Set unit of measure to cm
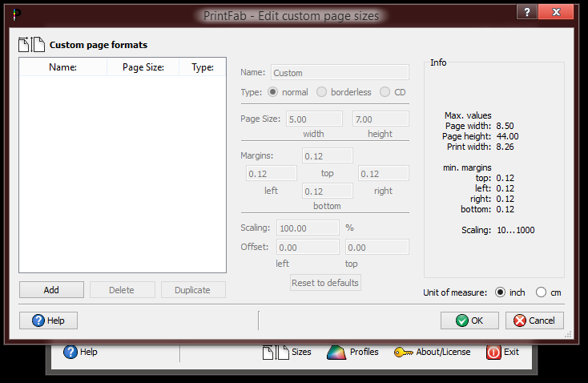The image size is (588, 383). tap(541, 292)
